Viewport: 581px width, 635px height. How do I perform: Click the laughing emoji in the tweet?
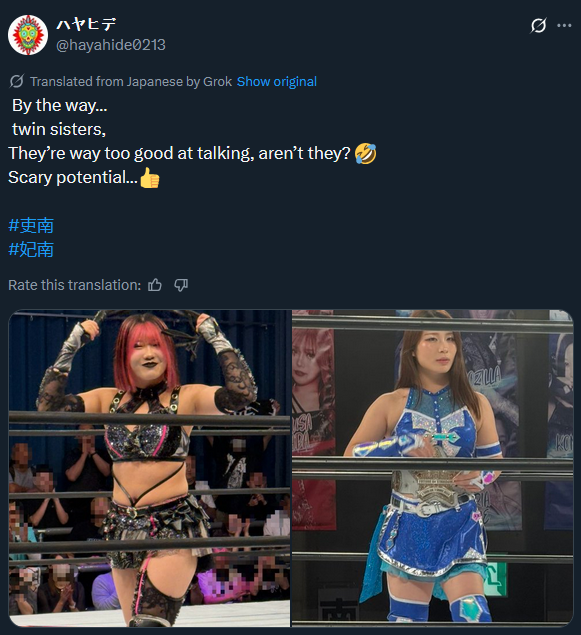tap(366, 153)
